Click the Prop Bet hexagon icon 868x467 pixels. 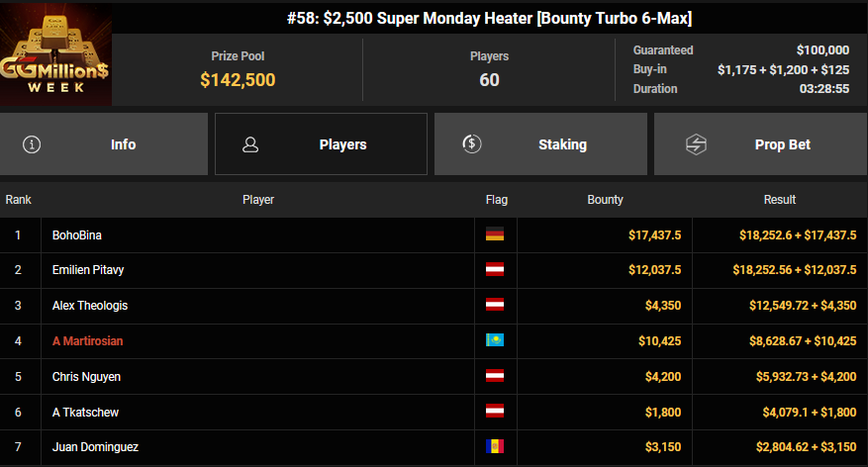pyautogui.click(x=696, y=144)
